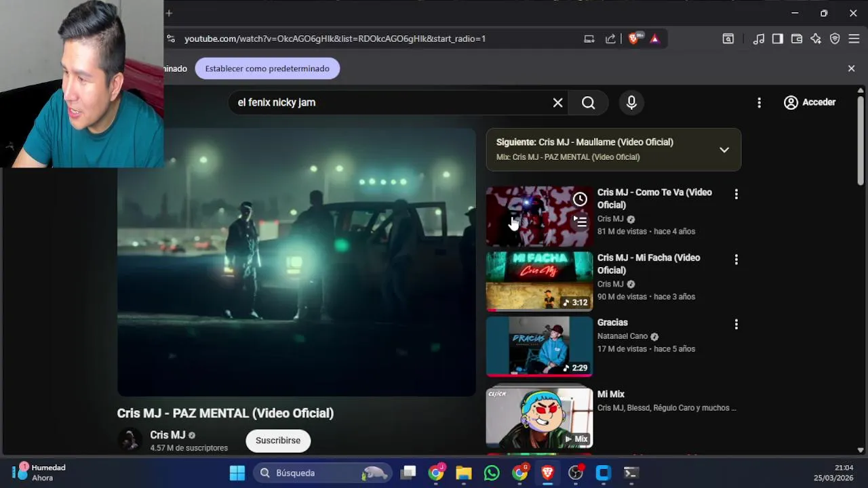Viewport: 868px width, 488px height.
Task: Click the tab search icon in toolbar
Action: point(728,39)
